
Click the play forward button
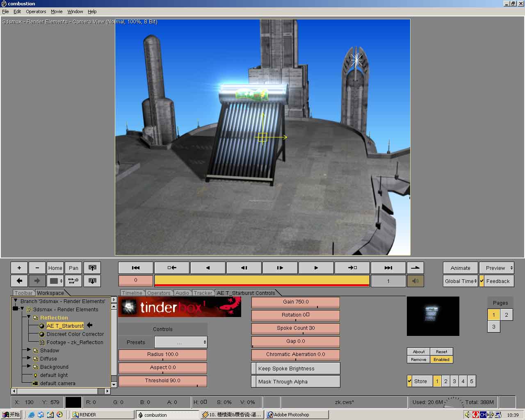(316, 268)
